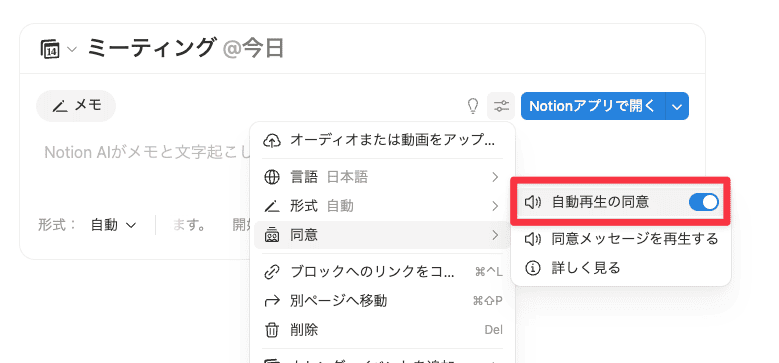Click the lightbulb tips icon
This screenshot has width=779, height=363.
point(473,106)
